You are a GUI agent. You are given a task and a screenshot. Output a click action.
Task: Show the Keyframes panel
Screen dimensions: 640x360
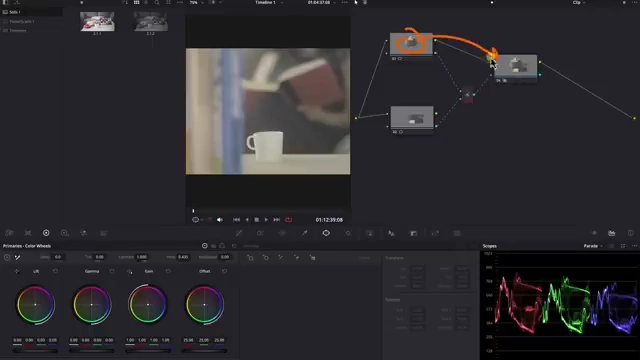[594, 233]
